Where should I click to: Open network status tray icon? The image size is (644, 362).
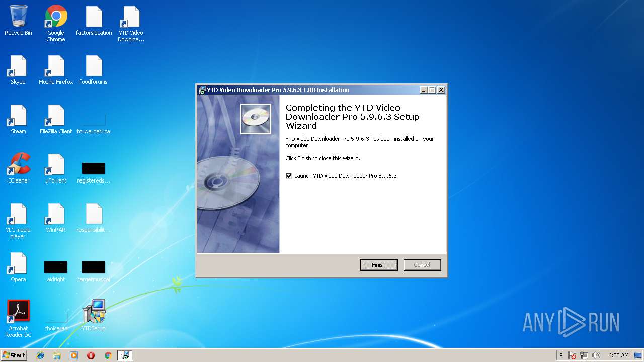click(x=584, y=355)
